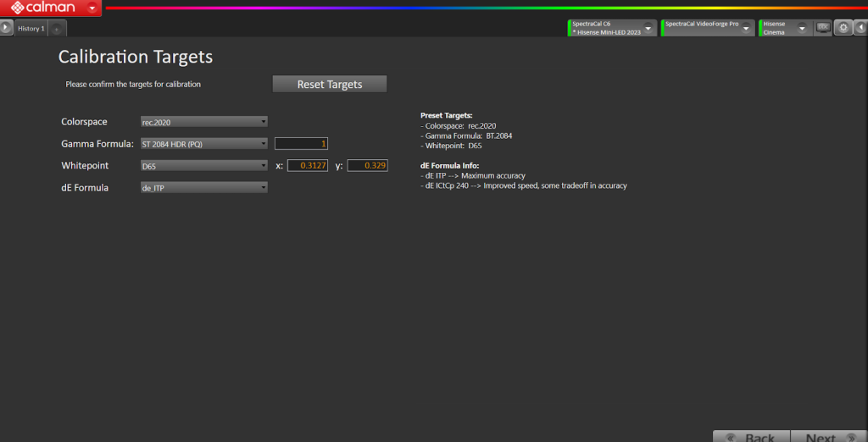Screen dimensions: 868x442
Task: Open the Gamma Formula dropdown
Action: [204, 143]
